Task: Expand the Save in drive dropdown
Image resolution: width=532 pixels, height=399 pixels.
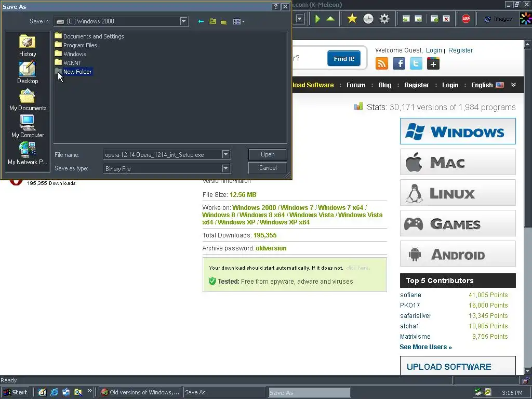Action: (183, 21)
